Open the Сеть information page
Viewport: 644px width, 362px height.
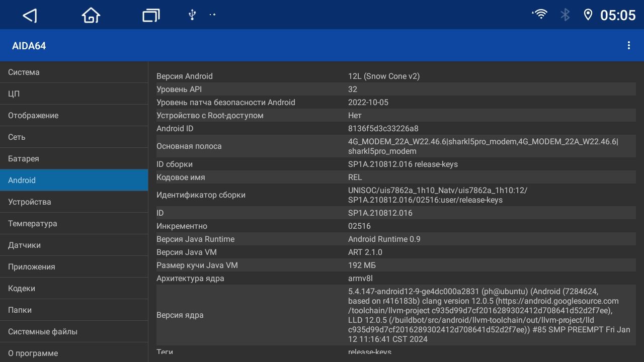pyautogui.click(x=74, y=137)
